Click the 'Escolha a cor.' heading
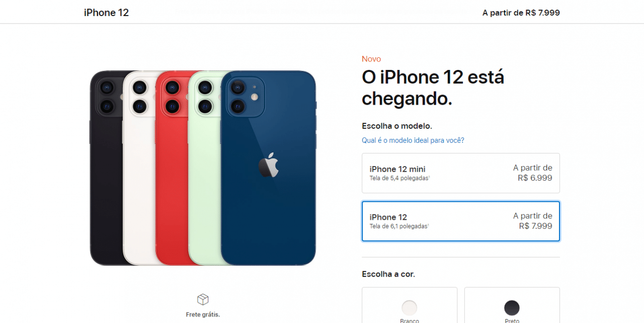The width and height of the screenshot is (644, 323). pyautogui.click(x=388, y=274)
